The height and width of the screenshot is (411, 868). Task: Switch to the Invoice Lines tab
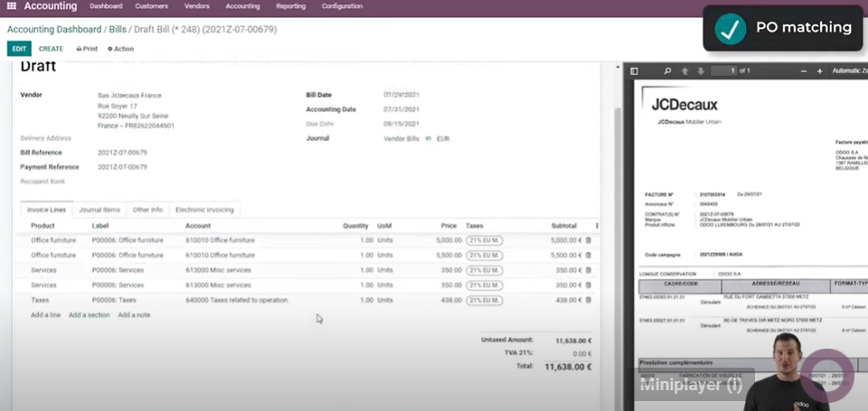pos(46,210)
